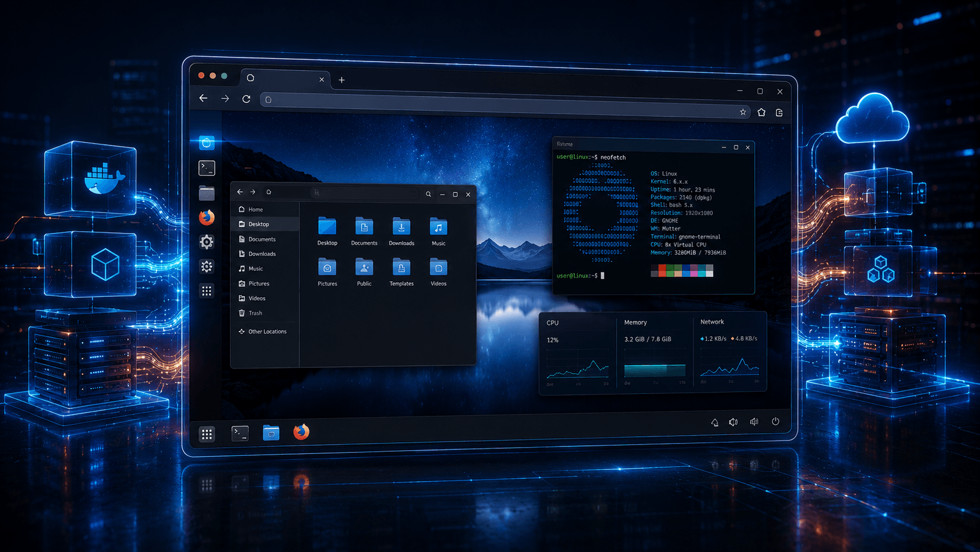Click the browser forward arrow
Screen dimensions: 980x552
click(x=225, y=99)
